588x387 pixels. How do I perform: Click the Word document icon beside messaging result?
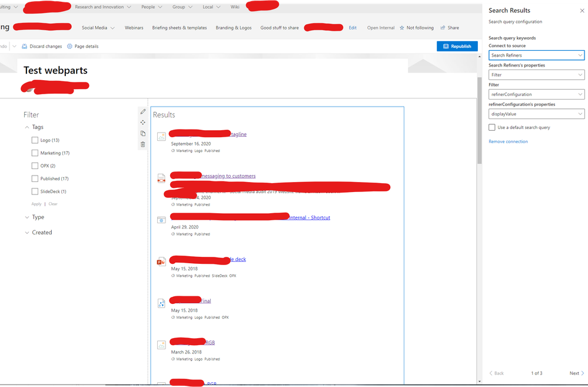(x=161, y=178)
